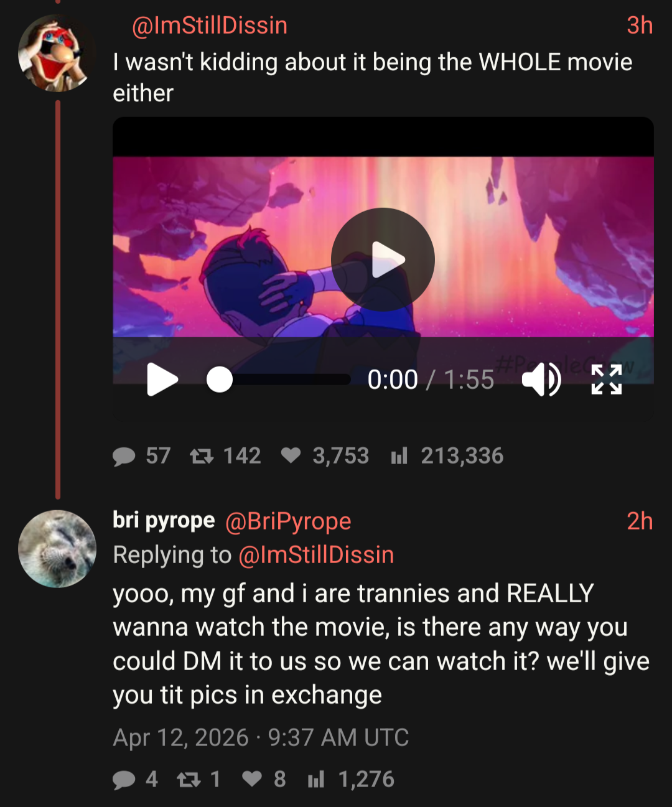The image size is (672, 807).
Task: Like the post with 3,753 likes
Action: click(291, 455)
